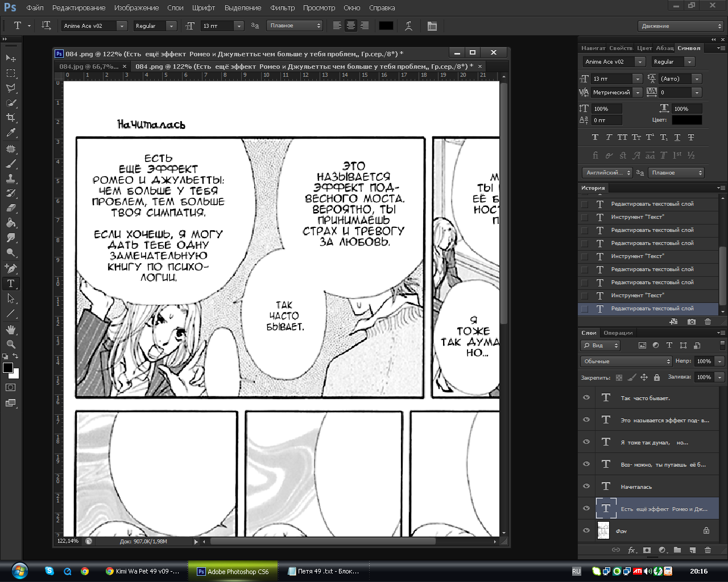Select the Dodge tool
Image resolution: width=728 pixels, height=582 pixels.
pos(11,252)
